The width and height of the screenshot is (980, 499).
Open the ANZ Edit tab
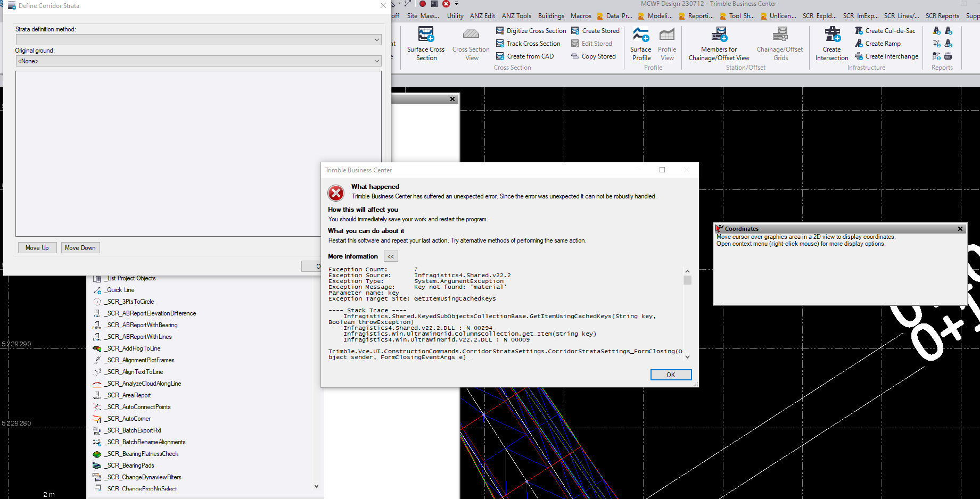pyautogui.click(x=482, y=16)
